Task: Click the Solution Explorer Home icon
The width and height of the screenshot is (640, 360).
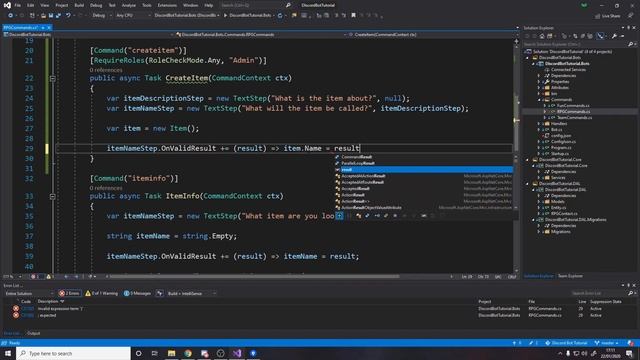Action: point(542,36)
